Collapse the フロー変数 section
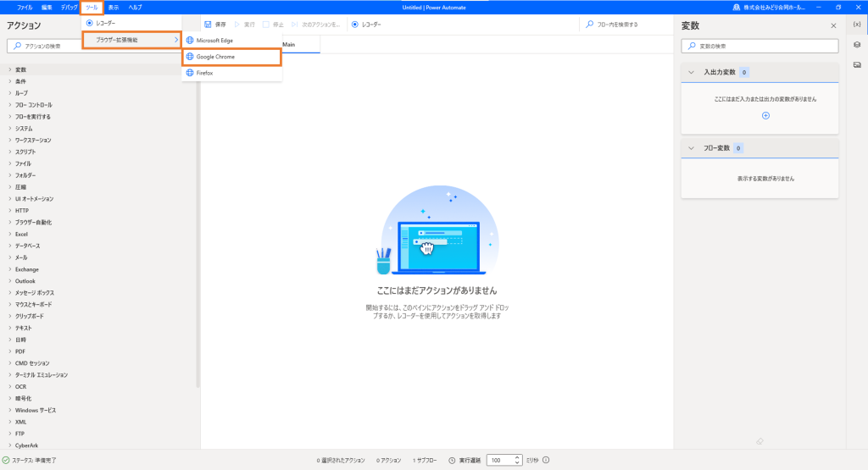The width and height of the screenshot is (868, 470). (691, 148)
